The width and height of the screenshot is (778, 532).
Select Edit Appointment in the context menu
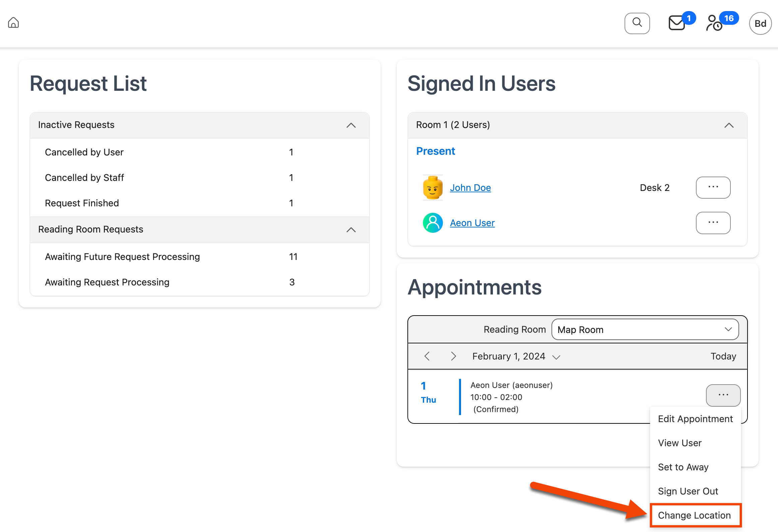[695, 419]
